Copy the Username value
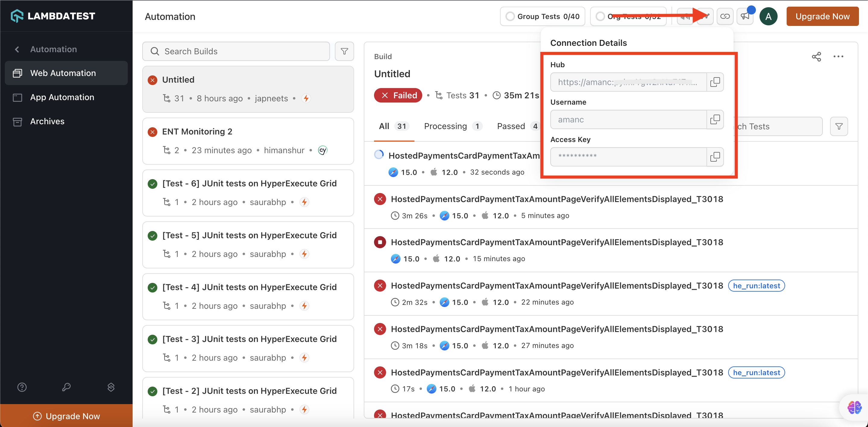868x427 pixels. (x=715, y=119)
